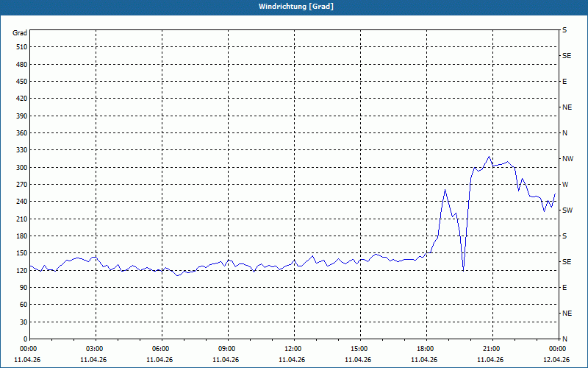
Task: Pick the 360 y-axis value
Action: [22, 133]
